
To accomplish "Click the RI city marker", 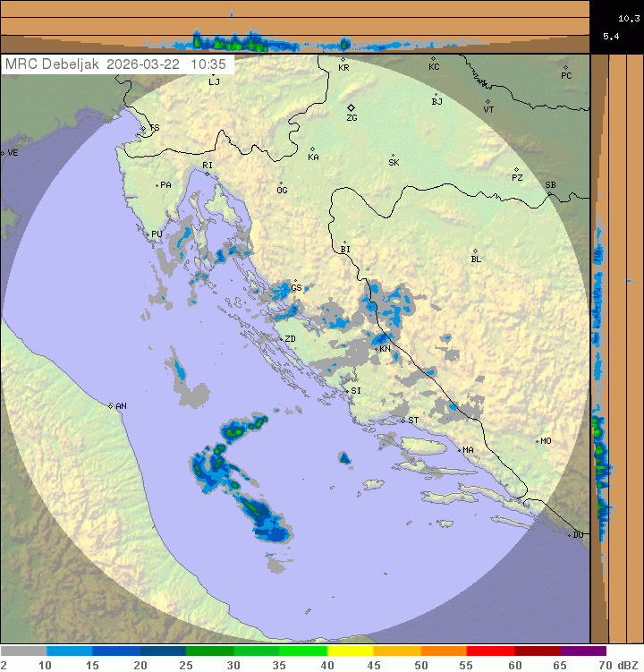I will (x=207, y=174).
